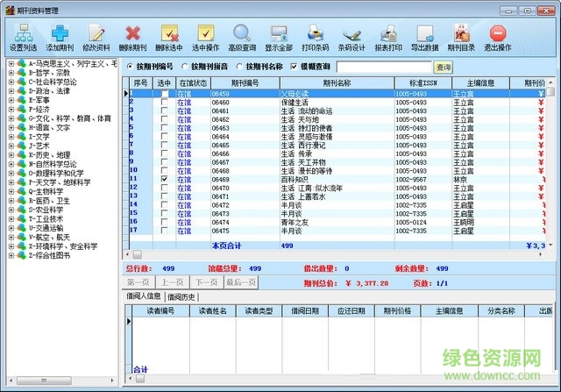Open 条码设计 barcode design tool
561x392 pixels.
(x=352, y=38)
